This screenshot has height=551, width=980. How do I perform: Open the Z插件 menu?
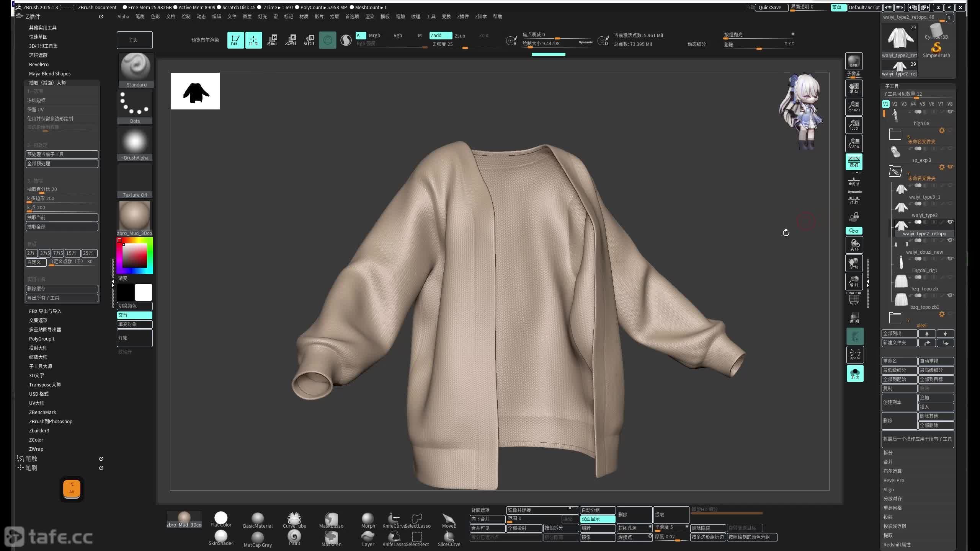click(462, 16)
